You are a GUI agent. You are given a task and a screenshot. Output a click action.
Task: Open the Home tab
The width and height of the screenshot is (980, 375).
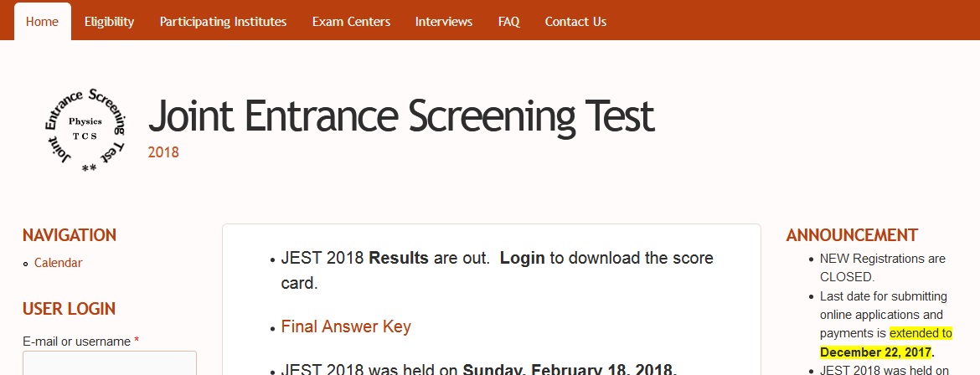click(42, 21)
